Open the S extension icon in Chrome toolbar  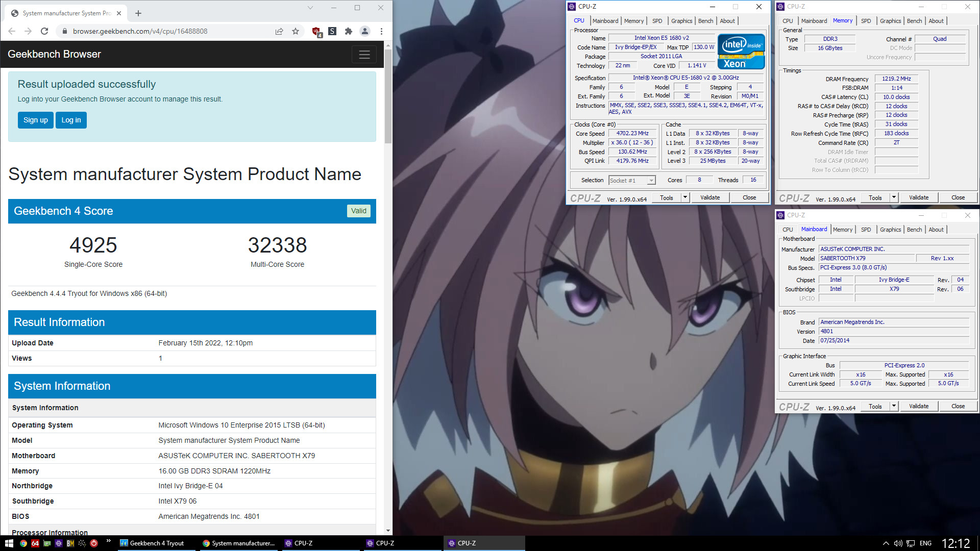pyautogui.click(x=332, y=31)
